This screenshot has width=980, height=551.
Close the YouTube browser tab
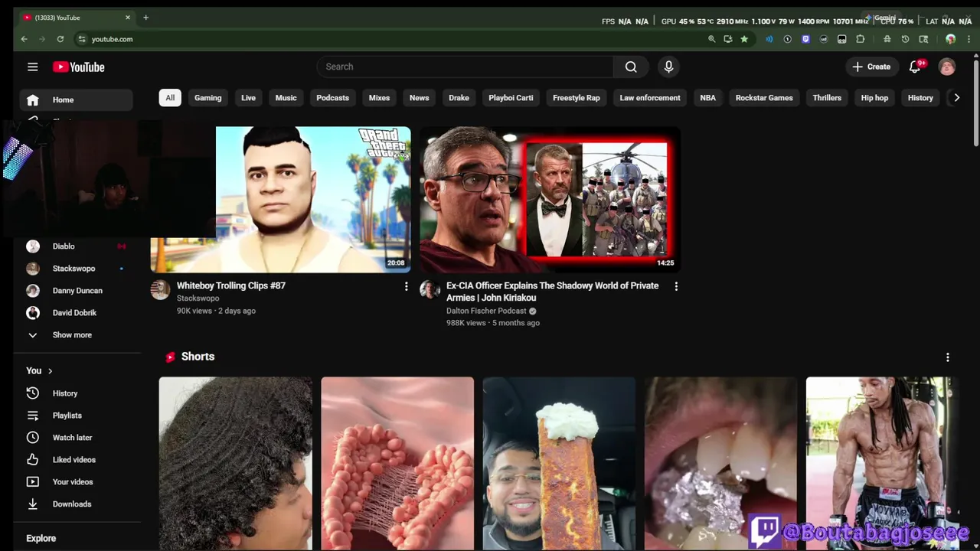(128, 18)
